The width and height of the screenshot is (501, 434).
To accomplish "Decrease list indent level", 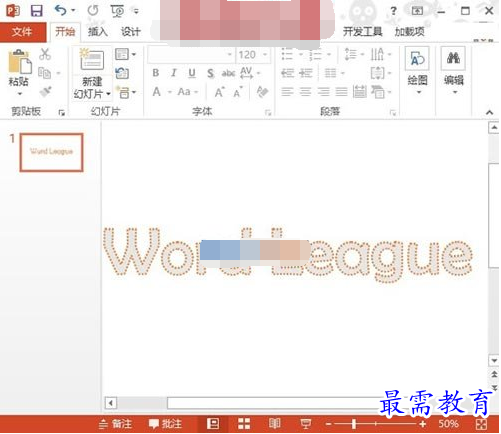I will tap(287, 73).
